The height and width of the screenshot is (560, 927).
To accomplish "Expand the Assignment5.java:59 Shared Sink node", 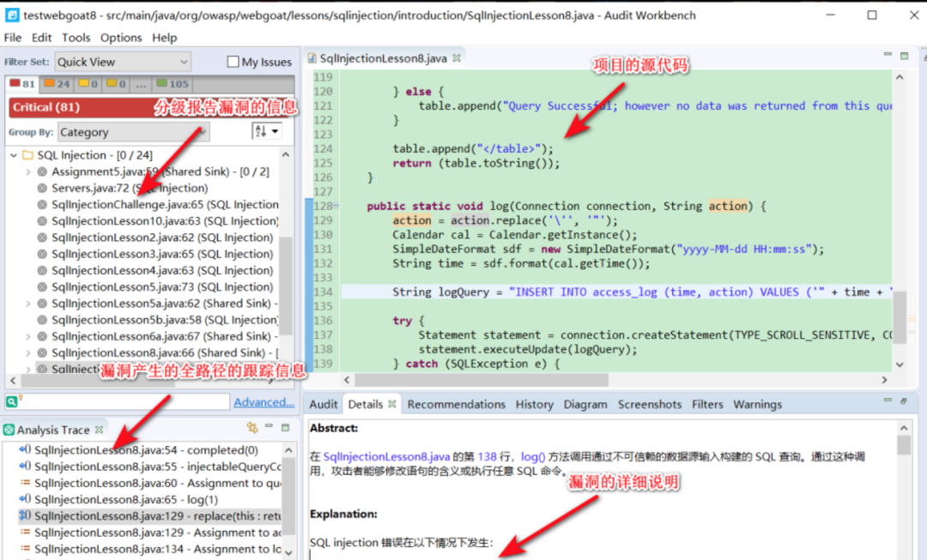I will pos(27,172).
